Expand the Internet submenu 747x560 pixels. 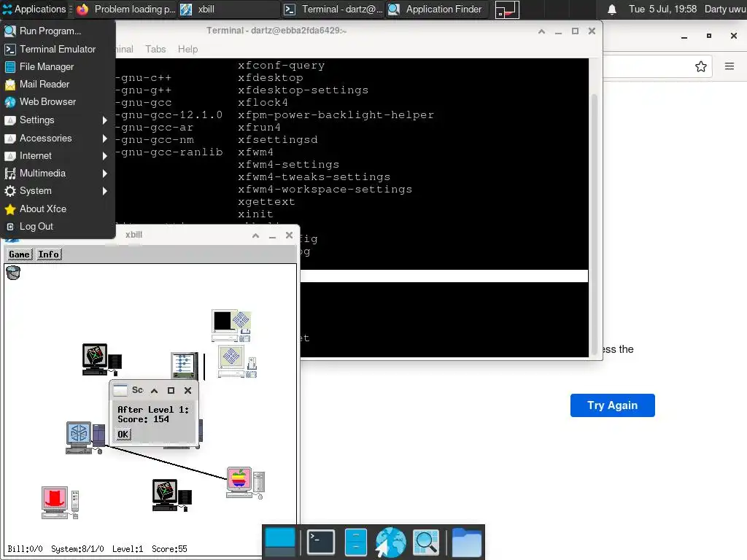(58, 156)
